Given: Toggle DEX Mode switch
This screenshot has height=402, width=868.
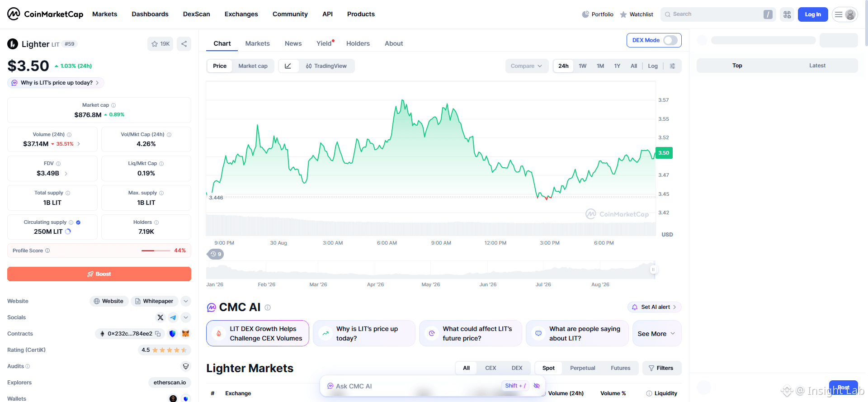Looking at the screenshot, I should pos(670,40).
